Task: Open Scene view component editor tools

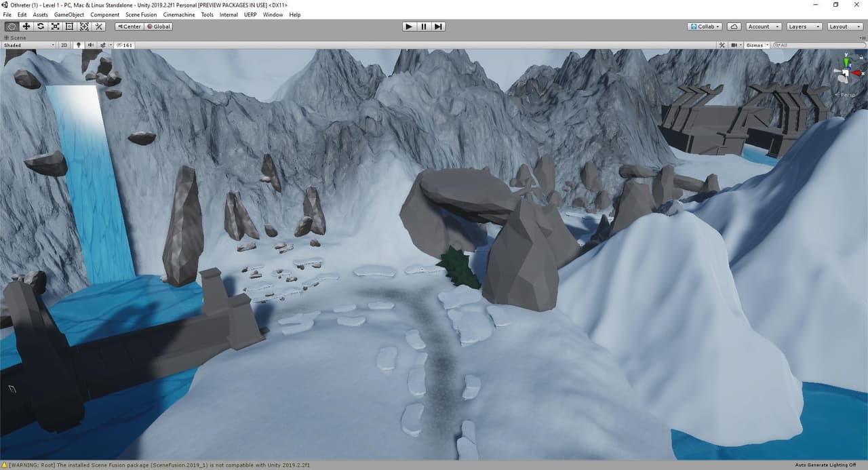Action: (722, 45)
